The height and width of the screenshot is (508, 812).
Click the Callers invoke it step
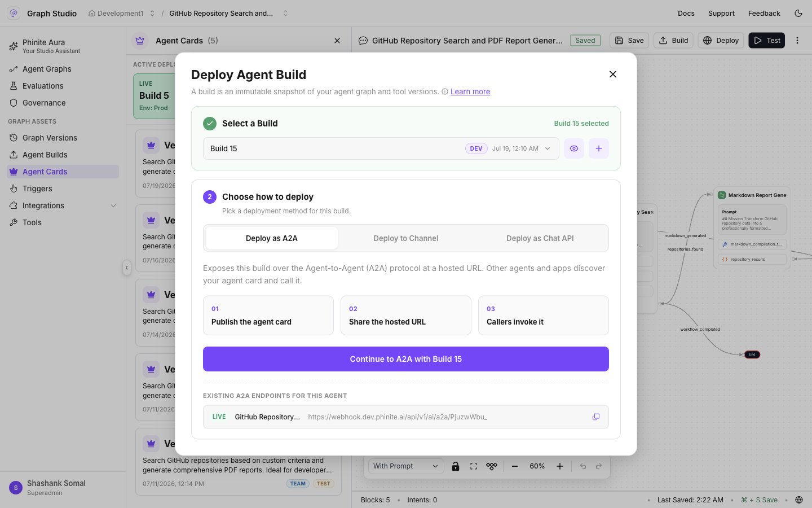click(x=544, y=316)
